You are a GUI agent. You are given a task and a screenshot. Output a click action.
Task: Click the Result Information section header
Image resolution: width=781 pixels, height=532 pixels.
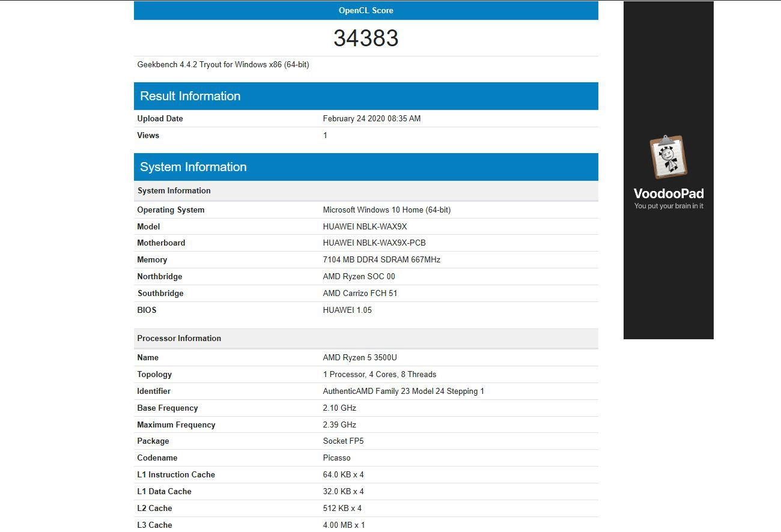[366, 96]
